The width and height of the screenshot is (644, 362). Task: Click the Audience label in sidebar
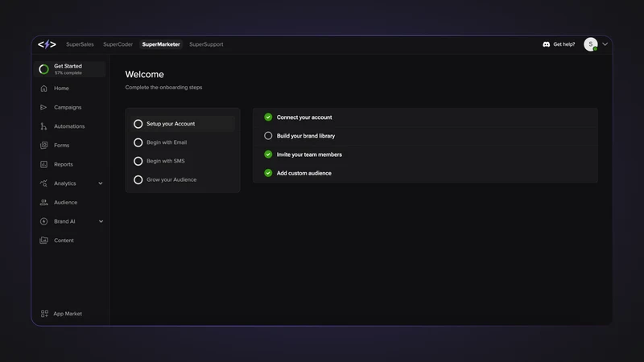[x=66, y=203]
